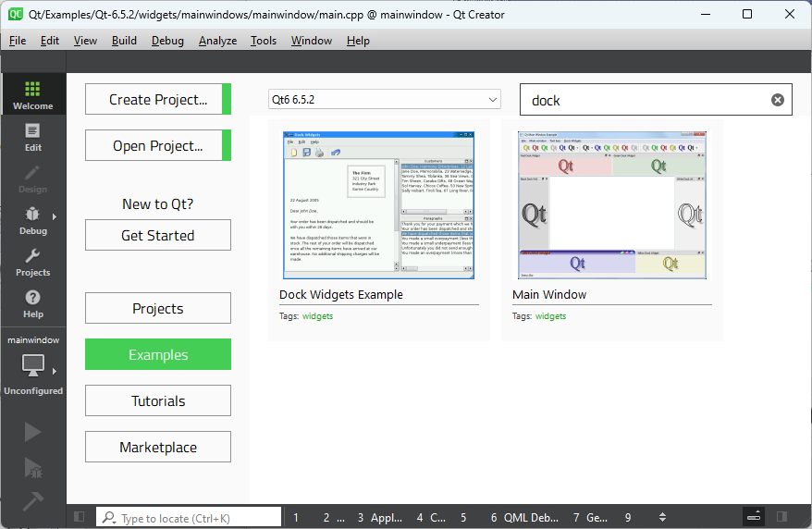Open output pane 1
The width and height of the screenshot is (812, 529).
click(x=296, y=517)
